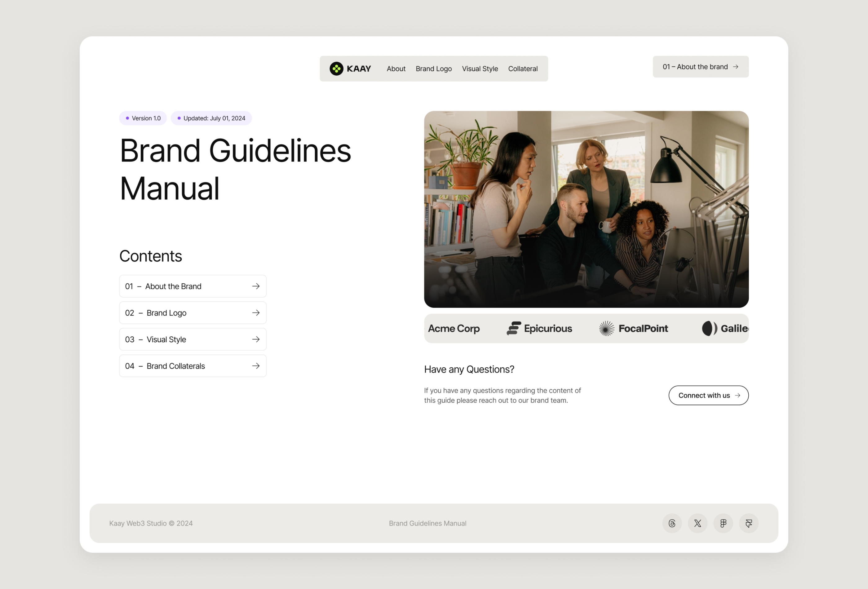Navigate to Visual Style section
Image resolution: width=868 pixels, height=589 pixels.
(479, 69)
